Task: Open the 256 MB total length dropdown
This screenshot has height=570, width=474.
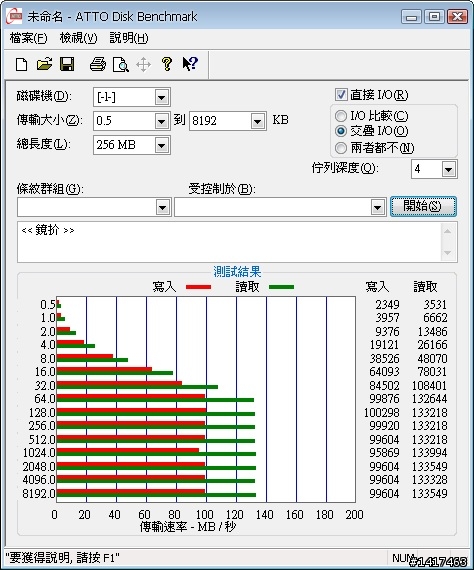Action: click(161, 145)
